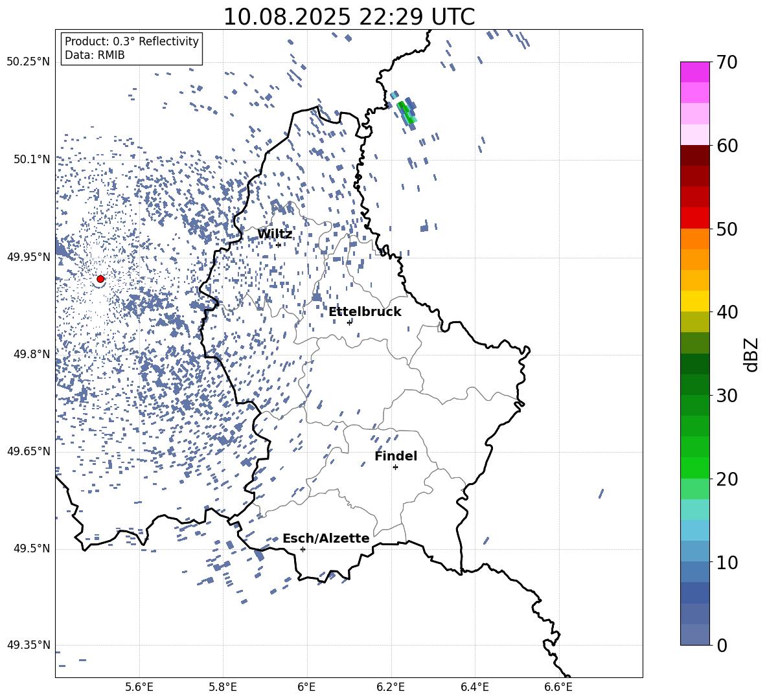The height and width of the screenshot is (700, 767).
Task: Click the 'Findel' city label
Action: (x=396, y=456)
